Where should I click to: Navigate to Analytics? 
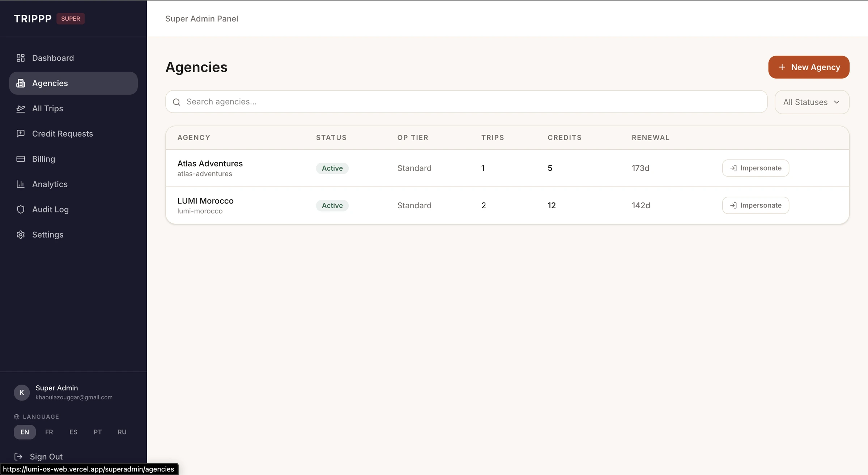click(x=73, y=184)
